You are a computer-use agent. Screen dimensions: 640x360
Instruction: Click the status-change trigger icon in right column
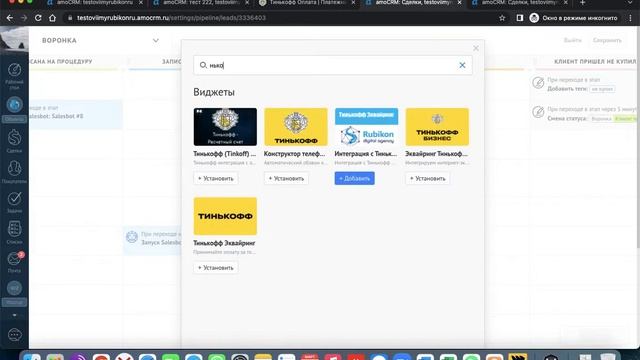pos(538,112)
